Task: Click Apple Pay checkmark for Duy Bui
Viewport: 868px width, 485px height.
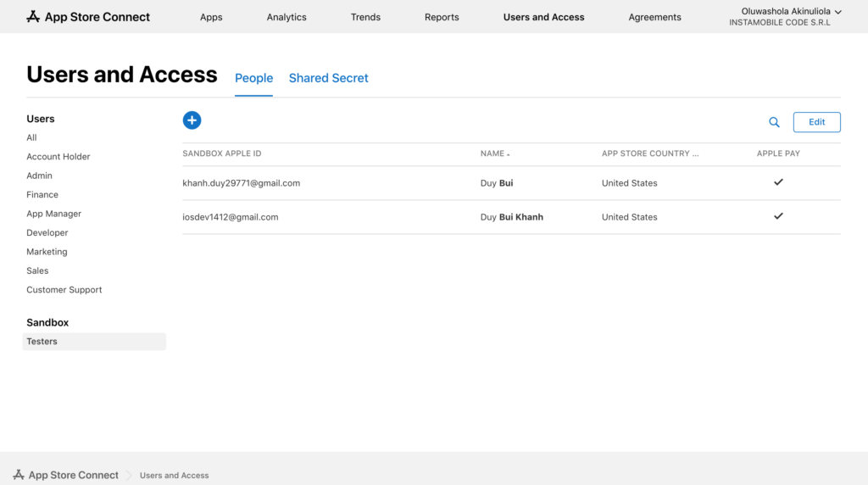Action: point(778,182)
